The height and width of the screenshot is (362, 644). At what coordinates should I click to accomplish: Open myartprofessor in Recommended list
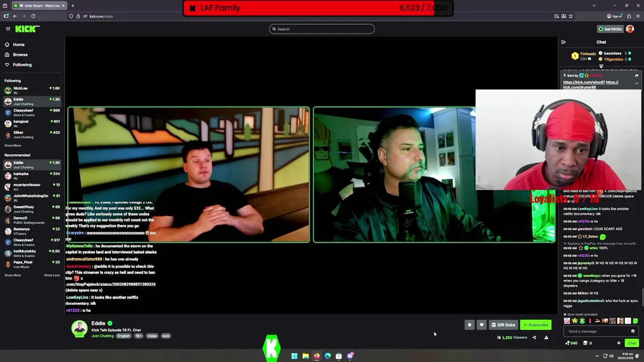(x=32, y=187)
